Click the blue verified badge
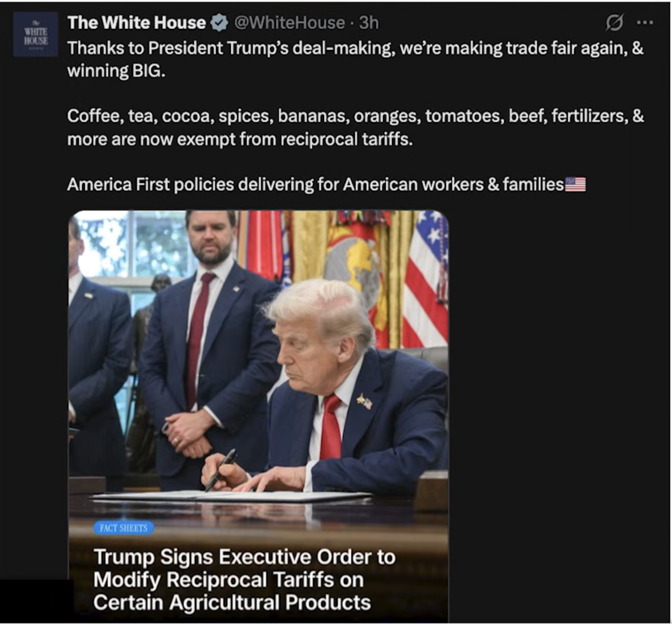Image resolution: width=672 pixels, height=624 pixels. [219, 23]
